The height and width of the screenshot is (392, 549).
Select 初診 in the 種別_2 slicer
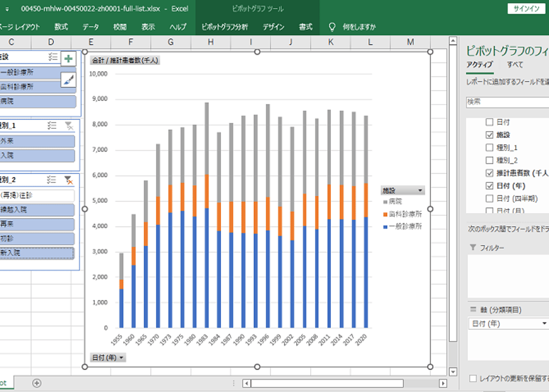click(x=37, y=238)
